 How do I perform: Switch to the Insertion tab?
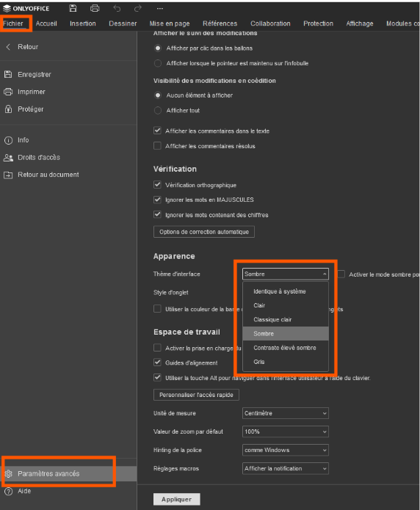[83, 23]
